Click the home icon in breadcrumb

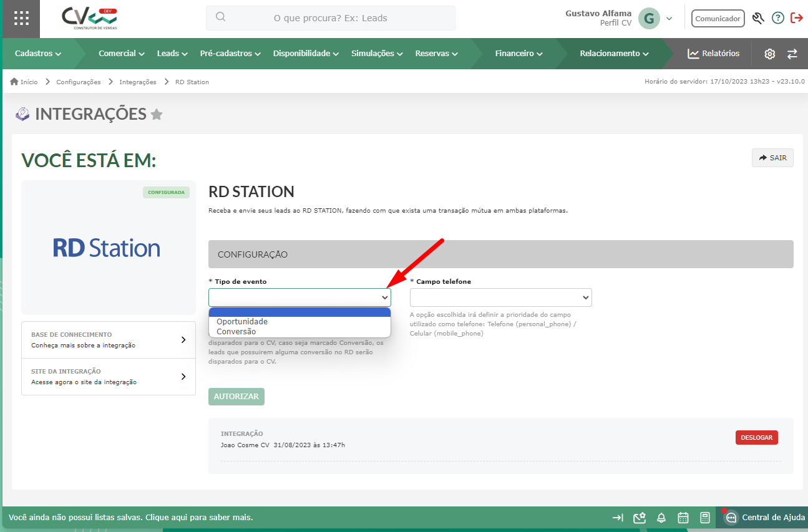14,82
